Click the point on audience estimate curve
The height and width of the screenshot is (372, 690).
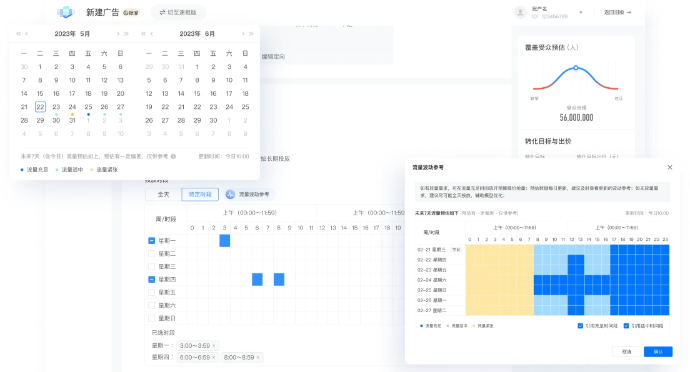click(576, 68)
